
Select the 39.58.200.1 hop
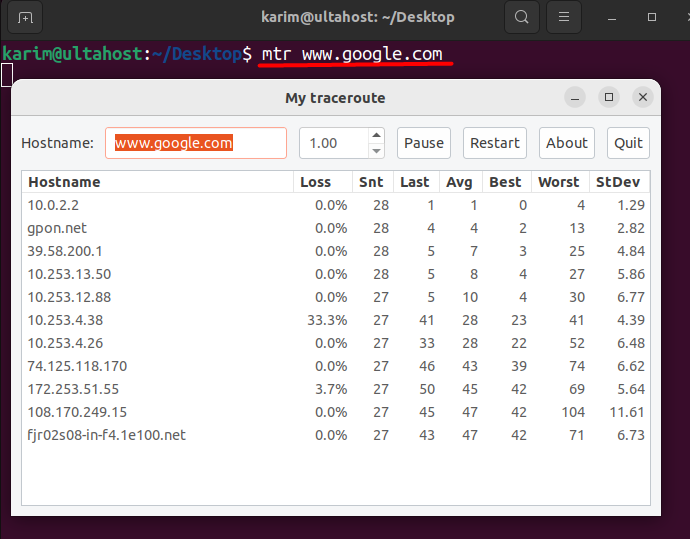pos(336,251)
